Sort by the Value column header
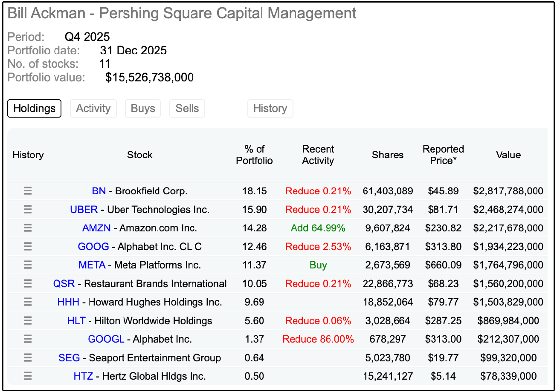 click(508, 155)
